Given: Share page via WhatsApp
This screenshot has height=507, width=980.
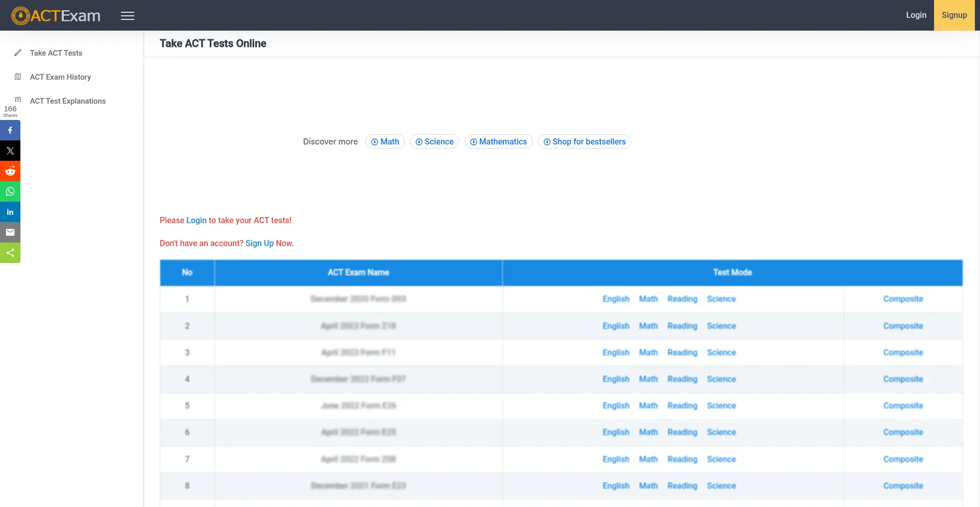Looking at the screenshot, I should (x=10, y=191).
